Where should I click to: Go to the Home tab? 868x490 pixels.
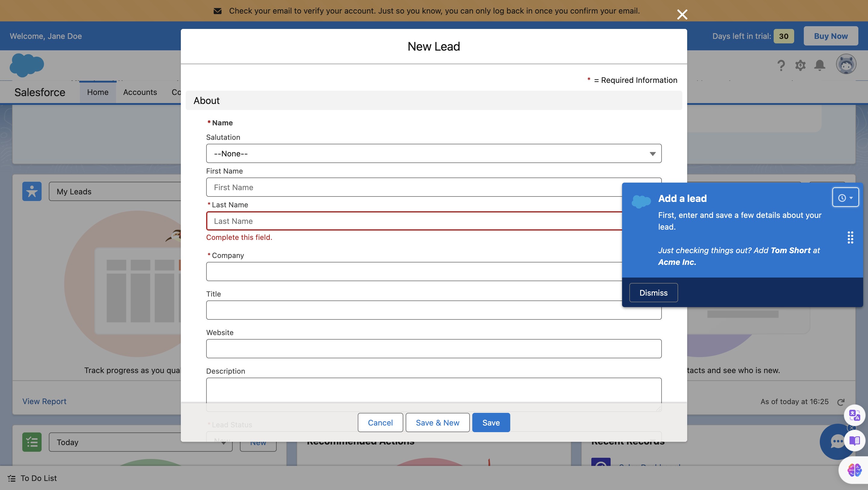pyautogui.click(x=98, y=92)
